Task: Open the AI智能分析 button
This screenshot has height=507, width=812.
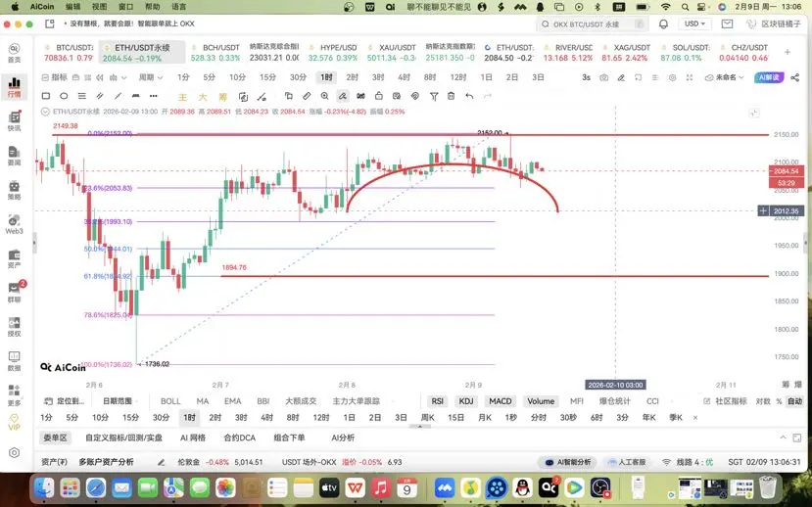Action: pos(567,462)
